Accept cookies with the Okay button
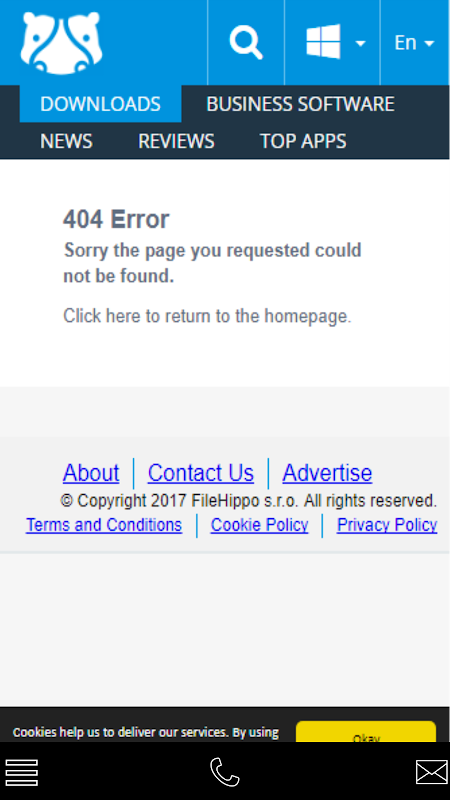Screen dimensions: 450x800 click(366, 733)
